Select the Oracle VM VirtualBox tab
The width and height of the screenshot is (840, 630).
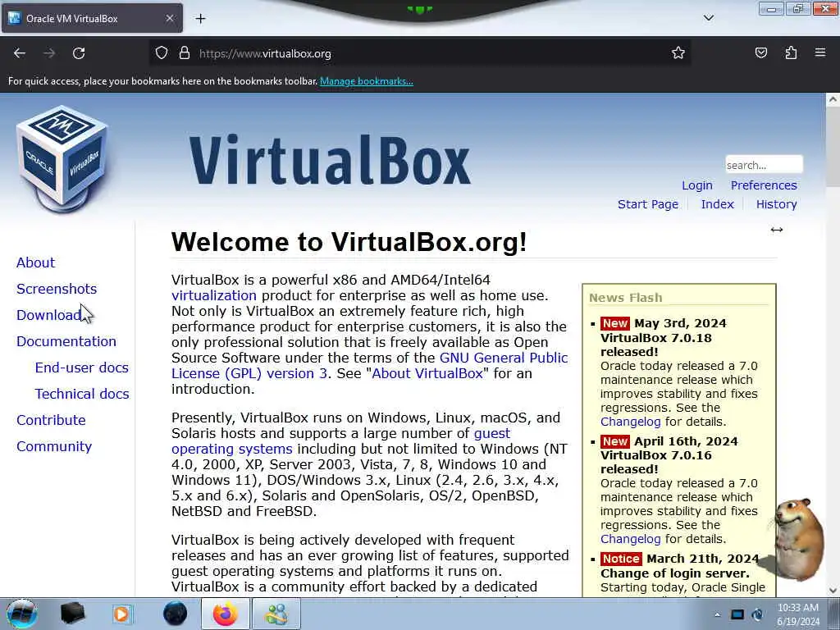92,18
